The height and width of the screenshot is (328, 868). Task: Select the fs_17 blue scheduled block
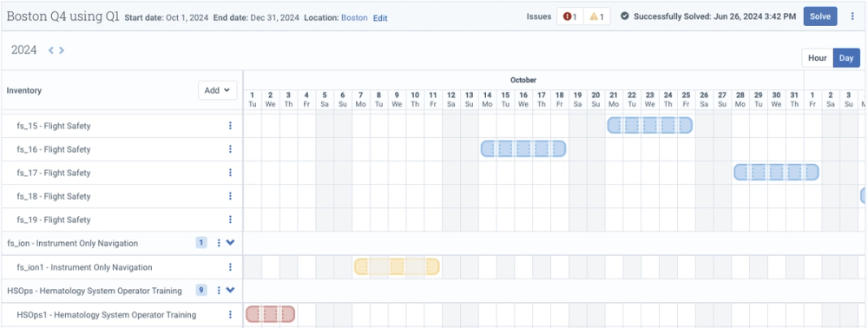click(776, 172)
